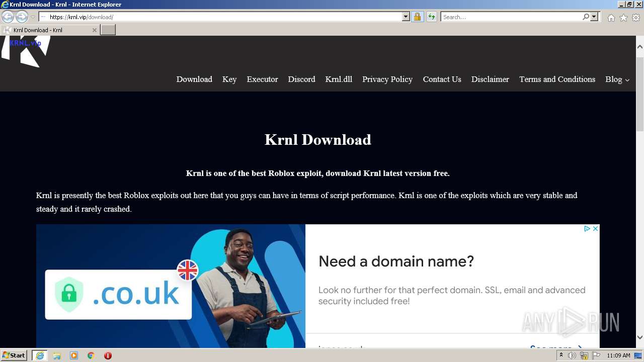The height and width of the screenshot is (362, 644).
Task: Open Terms and Conditions page
Action: click(x=557, y=79)
